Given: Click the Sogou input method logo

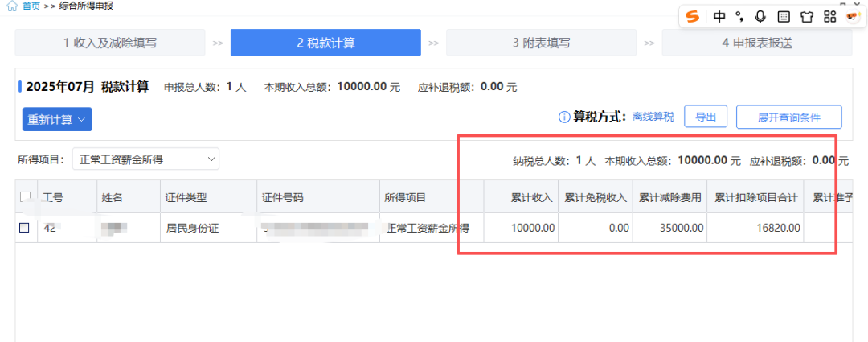Looking at the screenshot, I should coord(693,16).
